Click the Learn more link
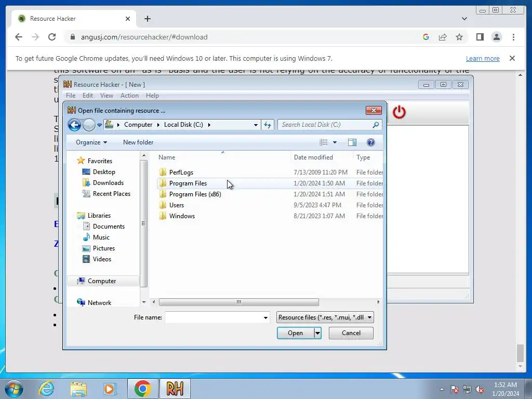This screenshot has width=532, height=399. coord(483,58)
